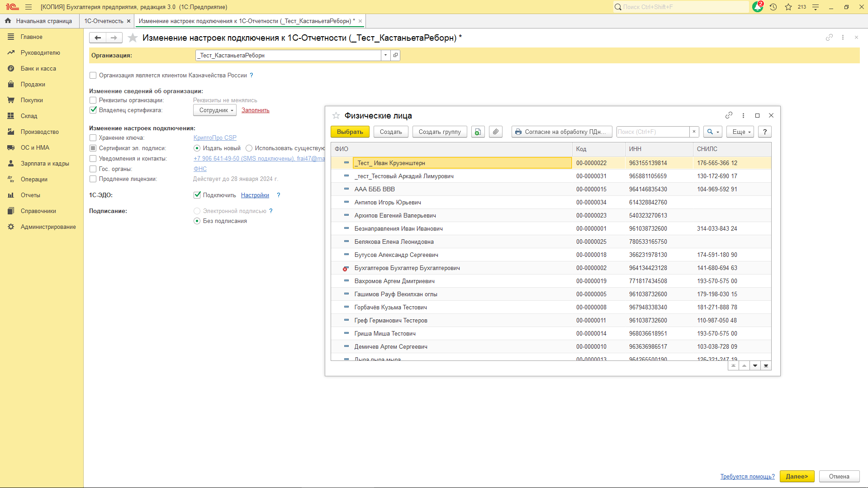
Task: Open the notifications bell icon
Action: click(758, 7)
